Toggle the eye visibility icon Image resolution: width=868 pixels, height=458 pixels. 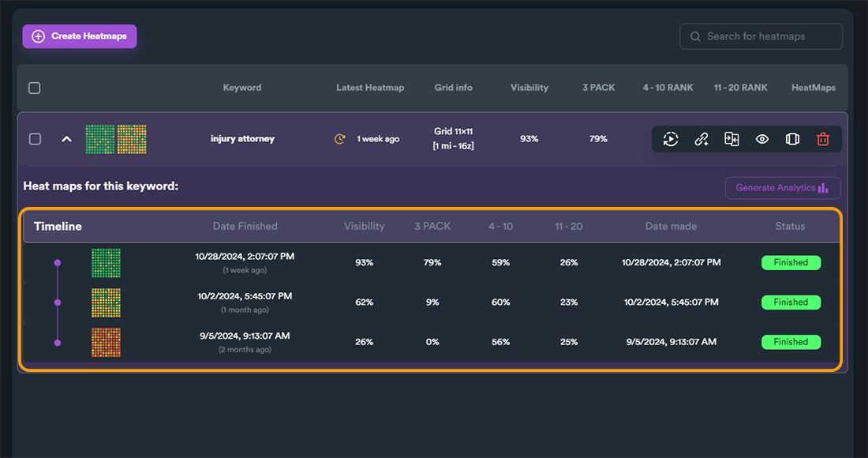click(762, 139)
